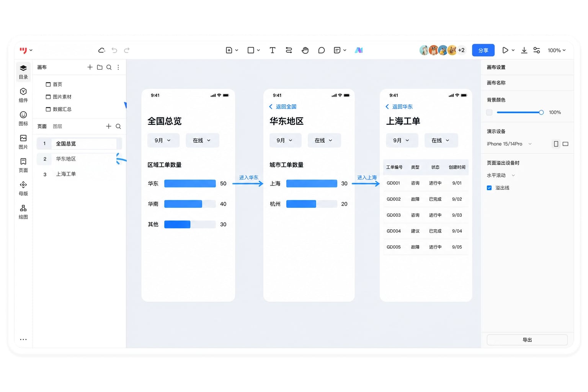Open the 9月 dropdown in 全国总览
The height and width of the screenshot is (392, 588).
(x=163, y=140)
